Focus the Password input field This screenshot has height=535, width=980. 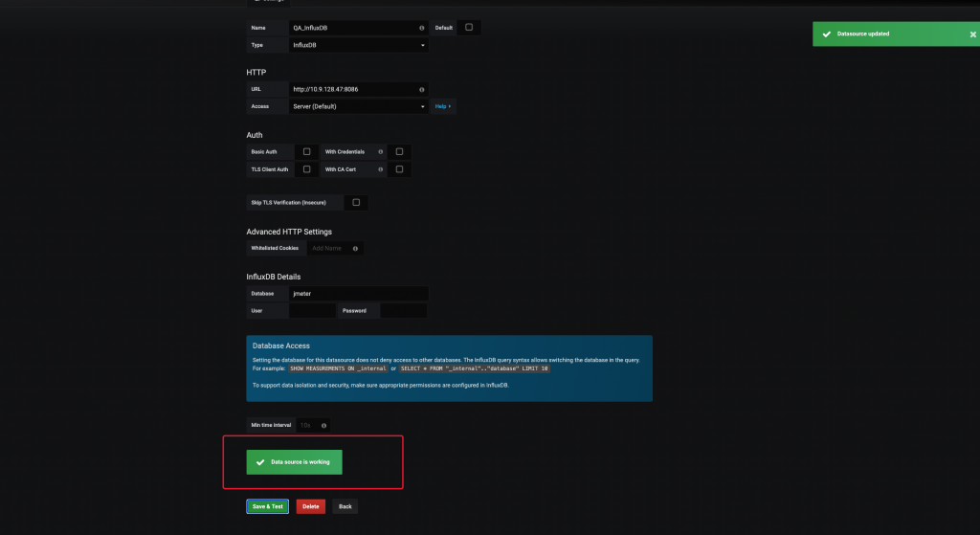pyautogui.click(x=403, y=311)
